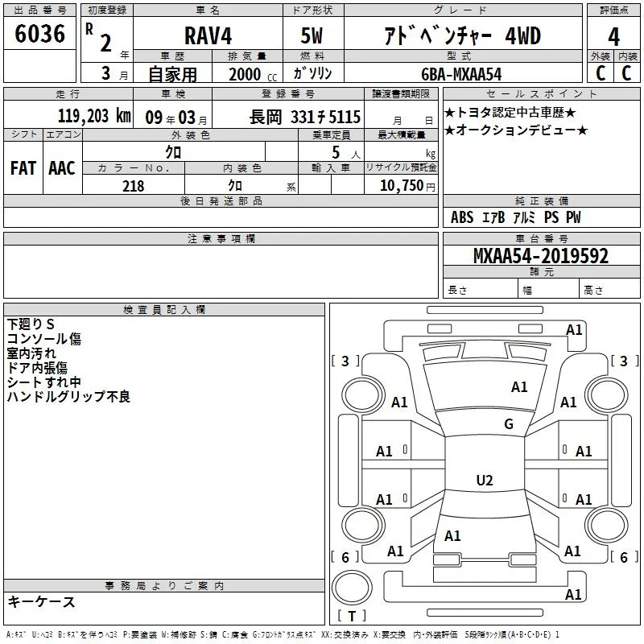Click the 諸元 header
Screen dimensions: 644x644
click(x=541, y=271)
